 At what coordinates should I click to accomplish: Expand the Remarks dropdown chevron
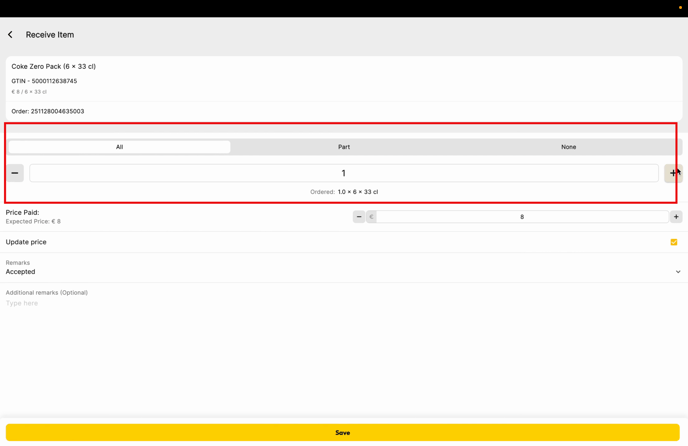pyautogui.click(x=678, y=272)
